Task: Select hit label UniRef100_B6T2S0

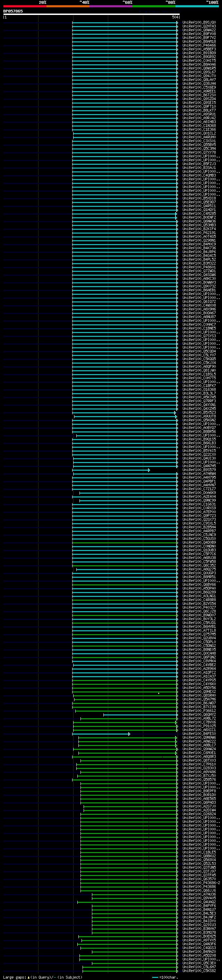Action: point(199,95)
